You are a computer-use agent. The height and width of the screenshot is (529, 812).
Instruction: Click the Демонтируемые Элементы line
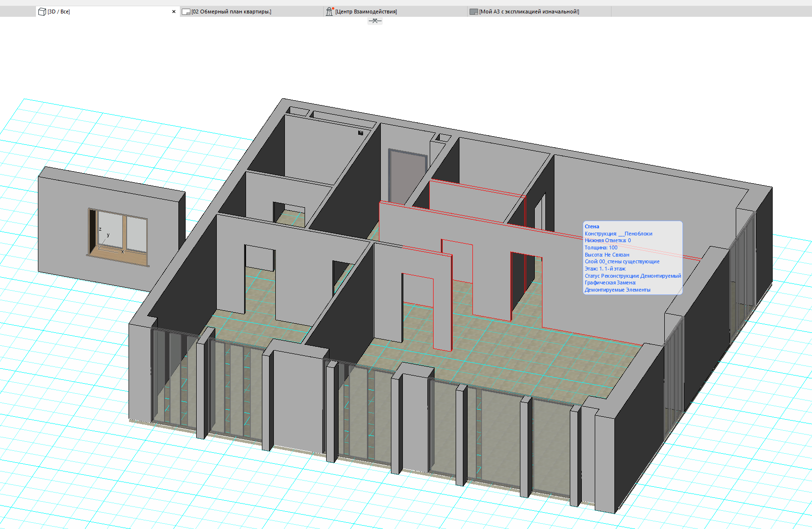click(617, 290)
